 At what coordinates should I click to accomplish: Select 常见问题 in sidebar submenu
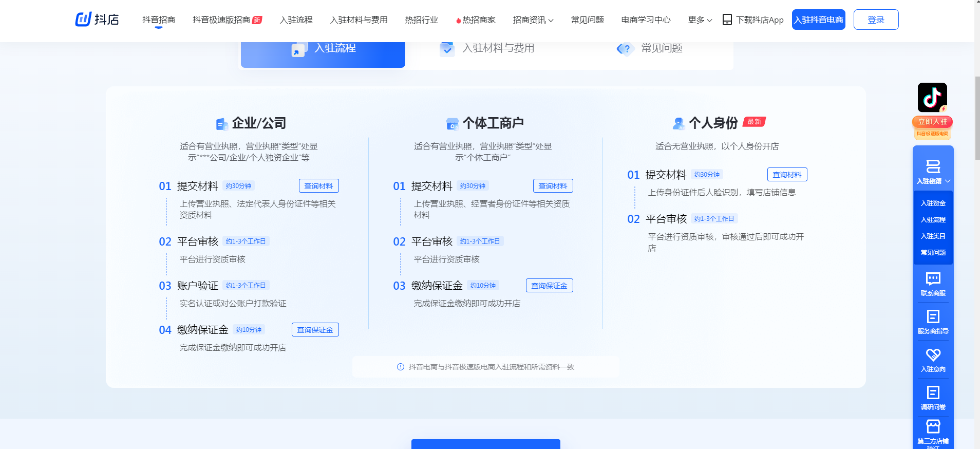933,253
